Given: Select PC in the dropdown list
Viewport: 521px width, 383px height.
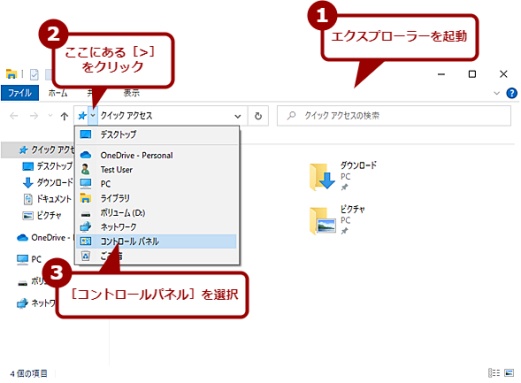Looking at the screenshot, I should click(157, 184).
